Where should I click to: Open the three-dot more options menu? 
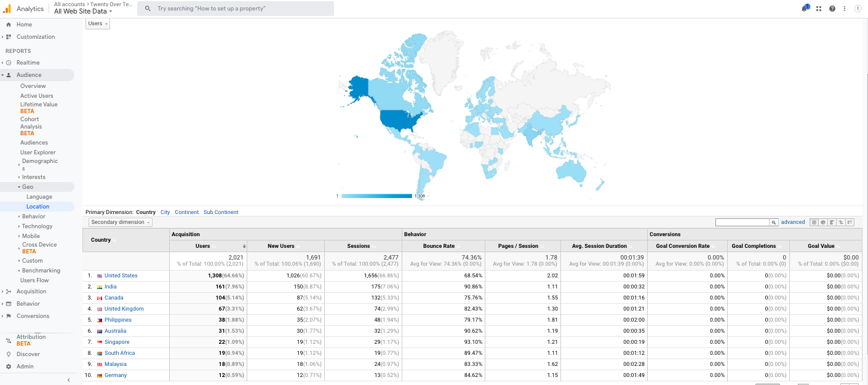pos(845,9)
